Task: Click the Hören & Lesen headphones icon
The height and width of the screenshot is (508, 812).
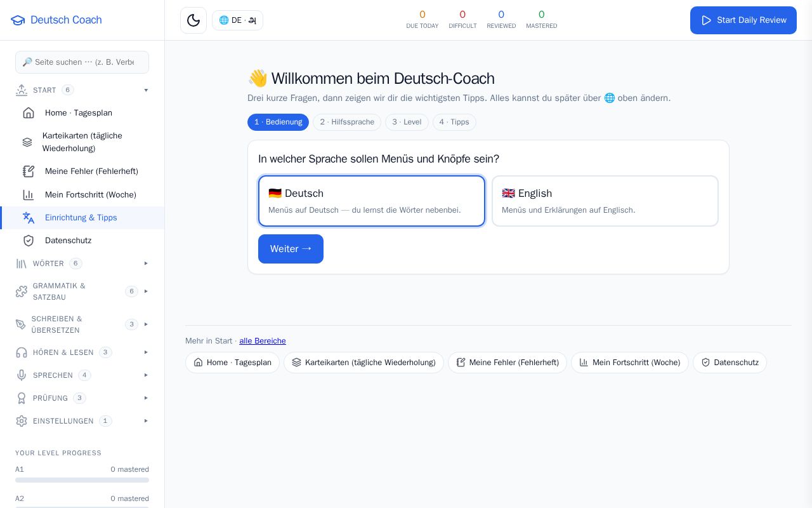Action: (x=22, y=352)
